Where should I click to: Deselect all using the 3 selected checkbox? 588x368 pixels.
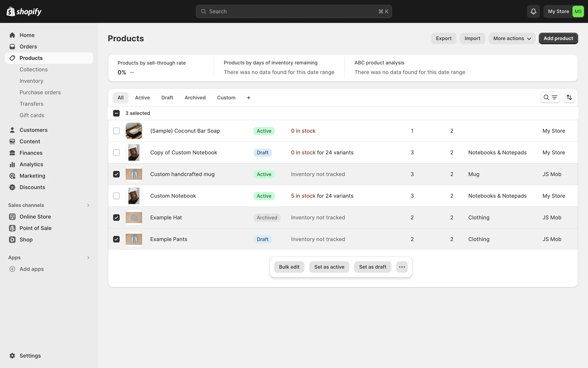tap(116, 113)
